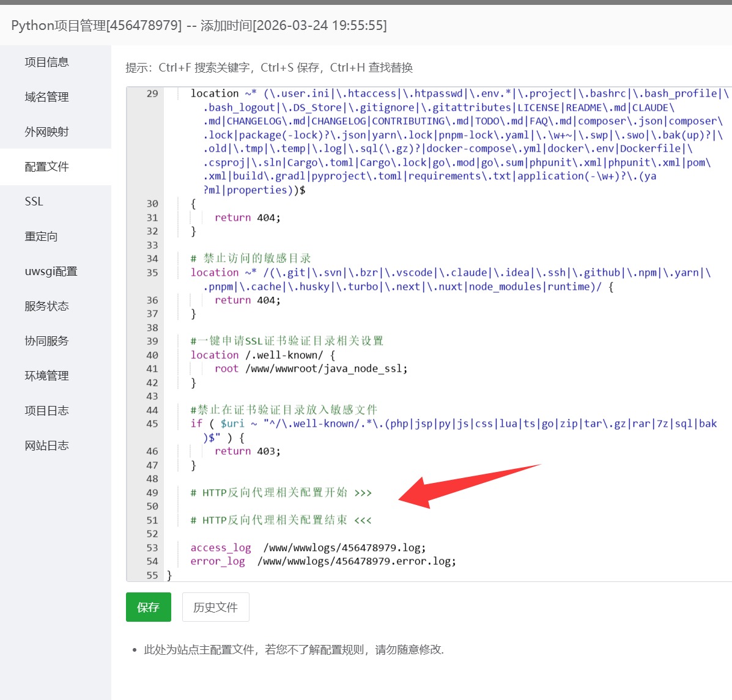Open 外网映射 section

(x=46, y=131)
